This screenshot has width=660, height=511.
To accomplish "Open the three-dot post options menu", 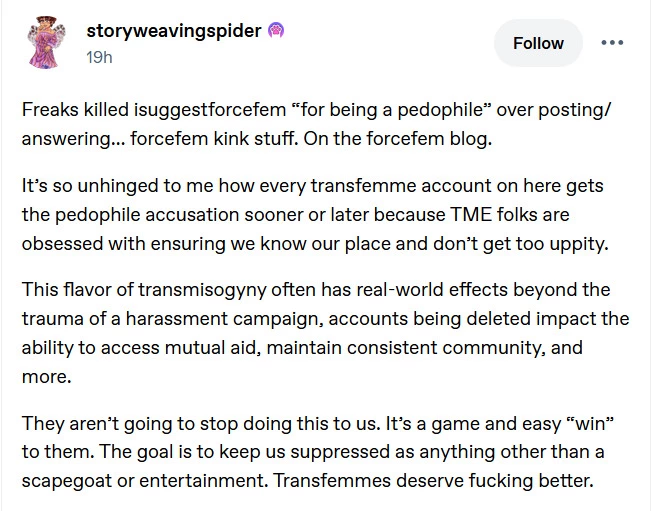I will (x=612, y=43).
